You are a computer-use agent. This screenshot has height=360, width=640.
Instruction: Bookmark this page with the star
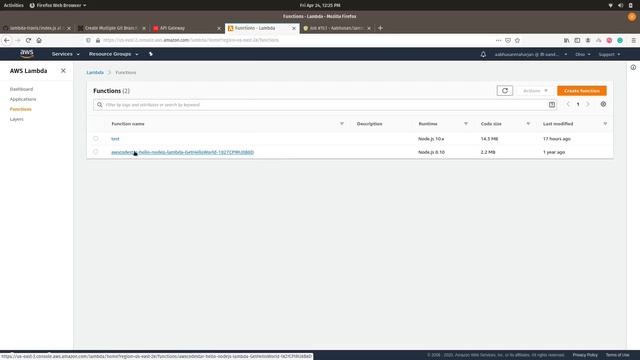pos(518,40)
